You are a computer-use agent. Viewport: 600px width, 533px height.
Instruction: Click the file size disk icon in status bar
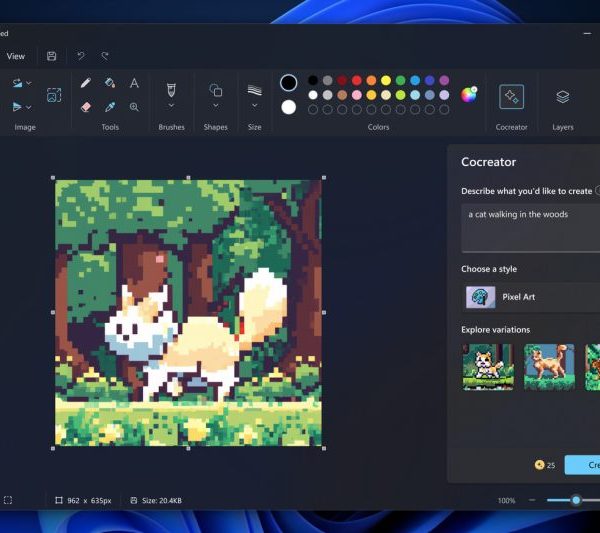134,500
